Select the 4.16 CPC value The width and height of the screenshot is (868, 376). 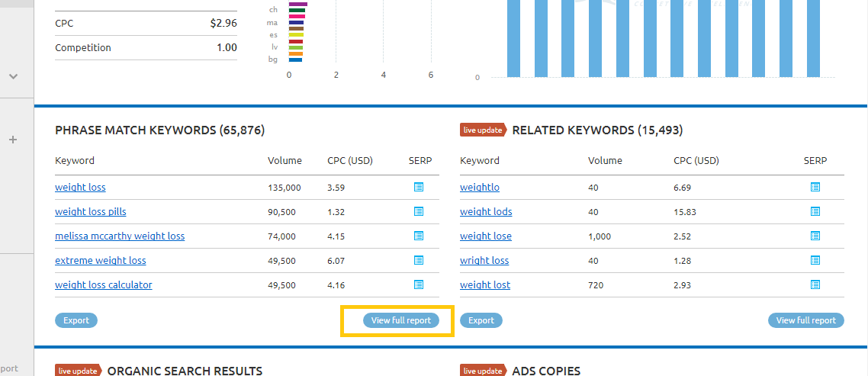point(336,285)
